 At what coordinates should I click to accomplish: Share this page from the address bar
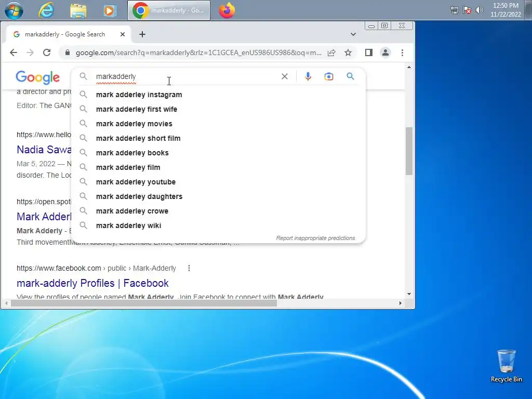point(331,52)
